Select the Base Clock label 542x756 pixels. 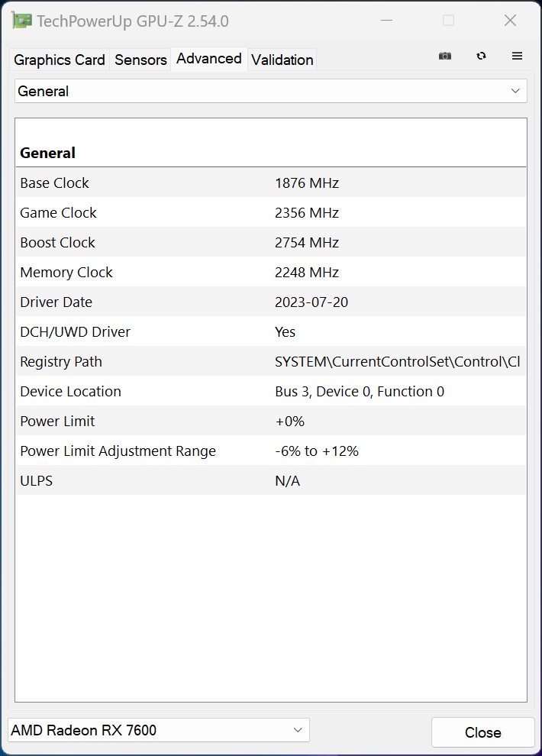(x=54, y=183)
